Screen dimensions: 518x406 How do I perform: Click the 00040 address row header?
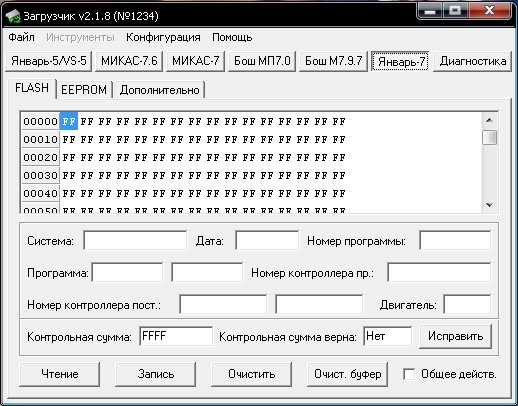coord(40,193)
